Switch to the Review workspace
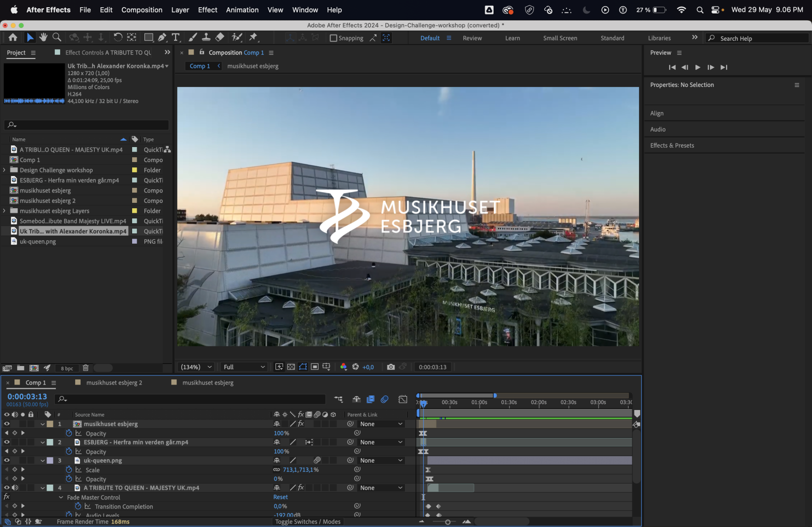This screenshot has width=812, height=527. [472, 38]
